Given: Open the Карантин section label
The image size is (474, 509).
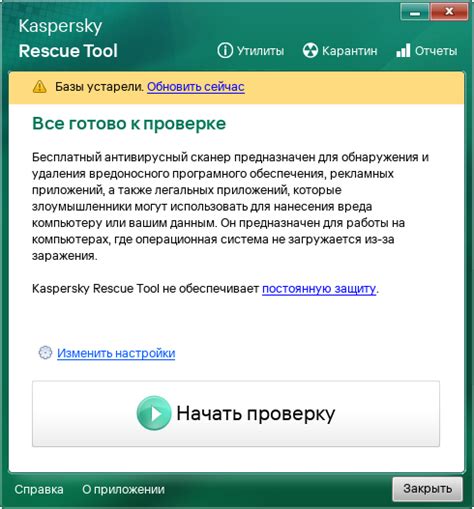Looking at the screenshot, I should [x=349, y=51].
